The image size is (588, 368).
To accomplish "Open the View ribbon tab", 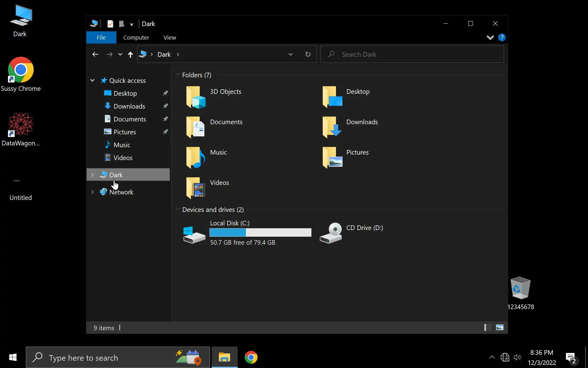I will pos(170,37).
